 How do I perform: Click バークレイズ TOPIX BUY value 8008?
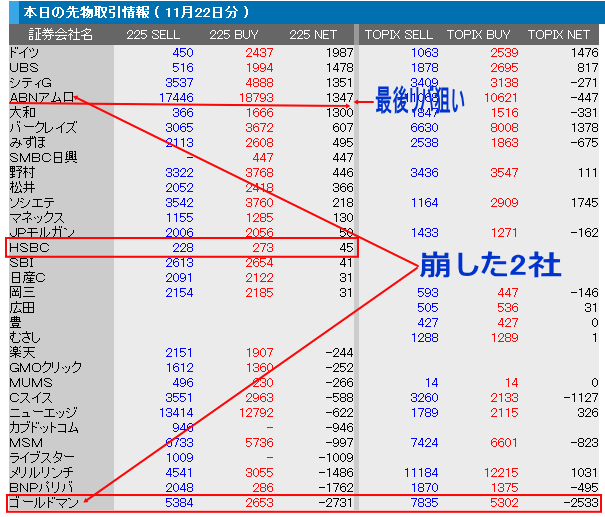[x=504, y=128]
